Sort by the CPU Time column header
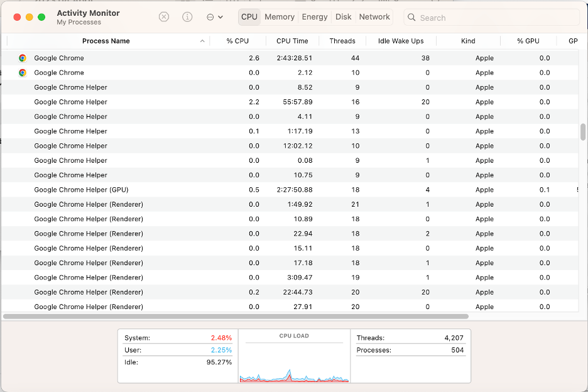The width and height of the screenshot is (588, 392). (x=292, y=41)
